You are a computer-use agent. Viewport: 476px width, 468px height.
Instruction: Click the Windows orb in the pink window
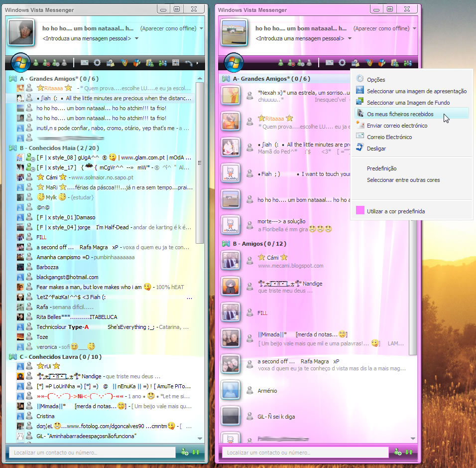[234, 63]
